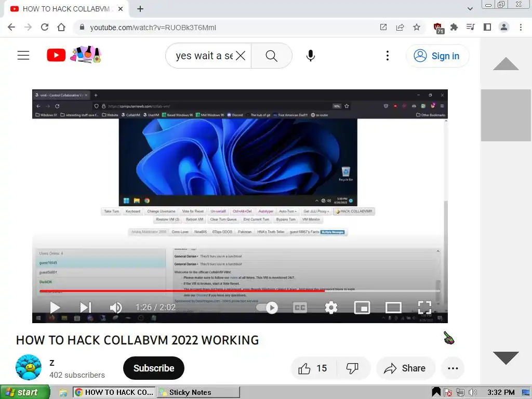Enter full screen video
The image size is (532, 399).
pos(424,308)
